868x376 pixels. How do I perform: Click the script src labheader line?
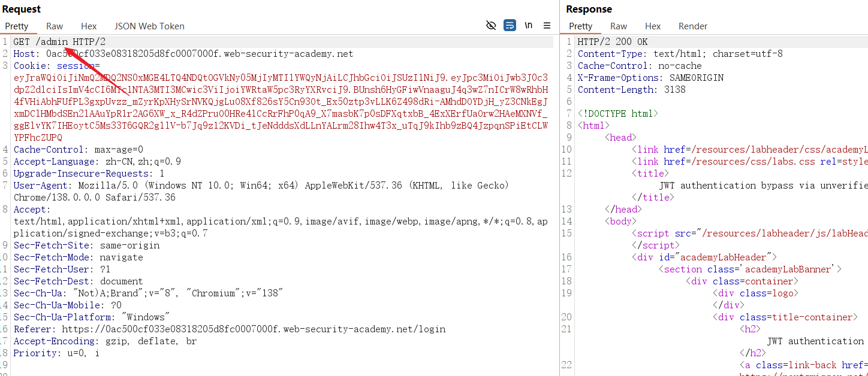coord(749,234)
